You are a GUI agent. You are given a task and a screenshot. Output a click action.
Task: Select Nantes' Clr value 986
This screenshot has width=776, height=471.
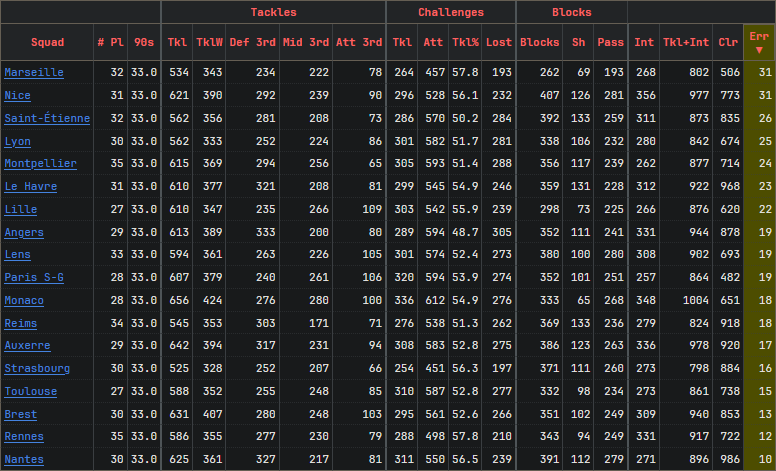point(730,459)
